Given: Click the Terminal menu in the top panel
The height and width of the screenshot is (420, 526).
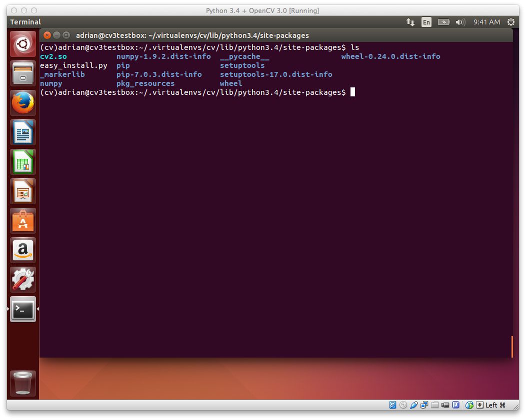Looking at the screenshot, I should pos(25,22).
